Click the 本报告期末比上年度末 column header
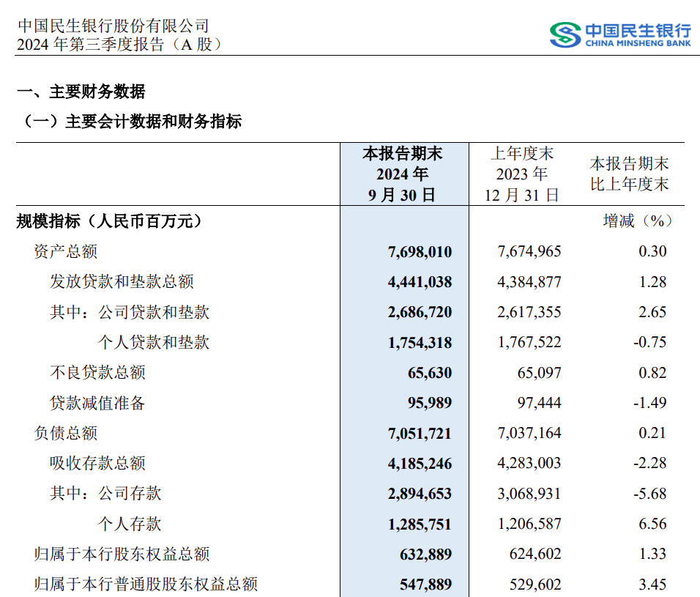Image resolution: width=700 pixels, height=597 pixels. (x=629, y=174)
